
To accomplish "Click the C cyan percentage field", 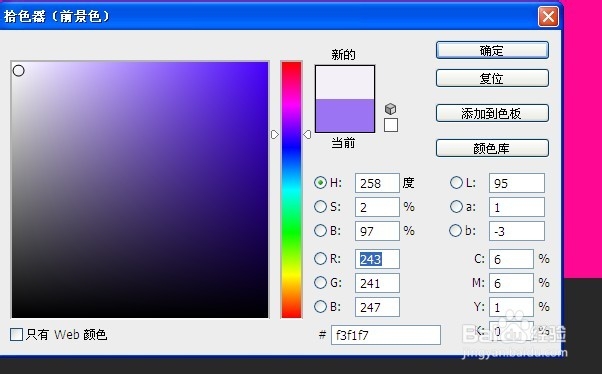I will point(511,259).
